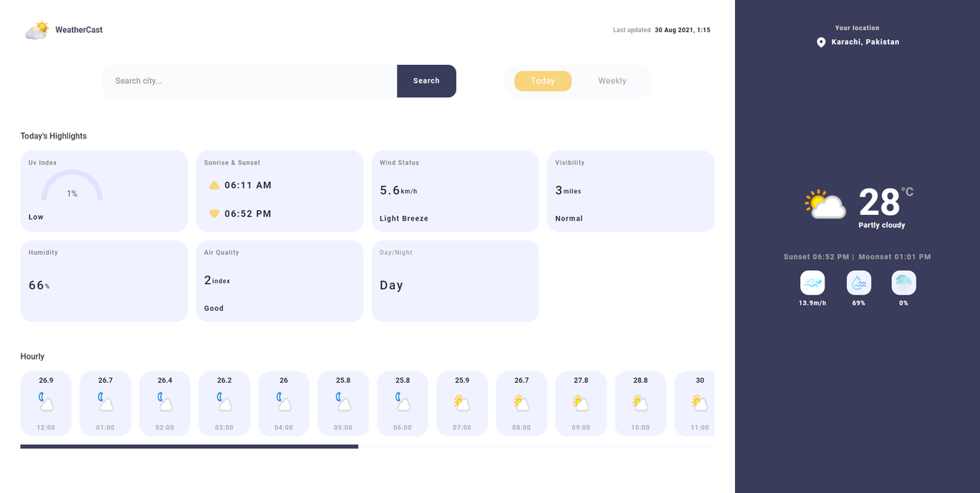Click the Sunset 06:52 PM text in sidebar
980x493 pixels.
click(x=816, y=257)
